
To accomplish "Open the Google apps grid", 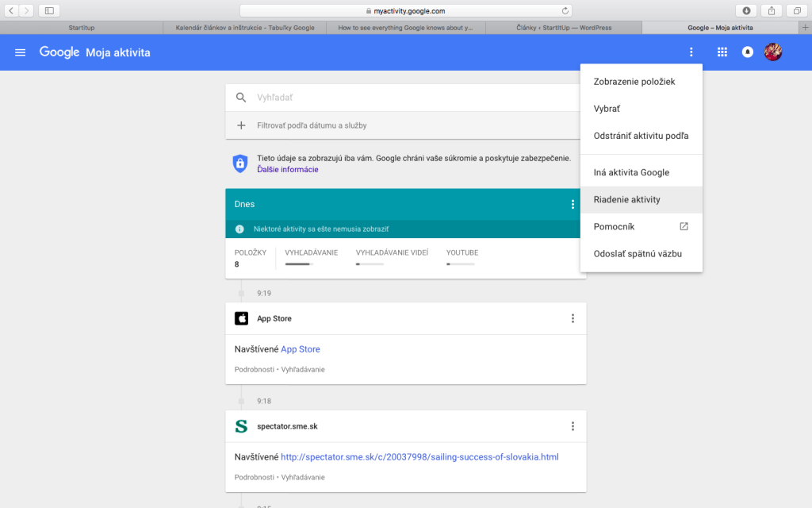I will point(722,52).
